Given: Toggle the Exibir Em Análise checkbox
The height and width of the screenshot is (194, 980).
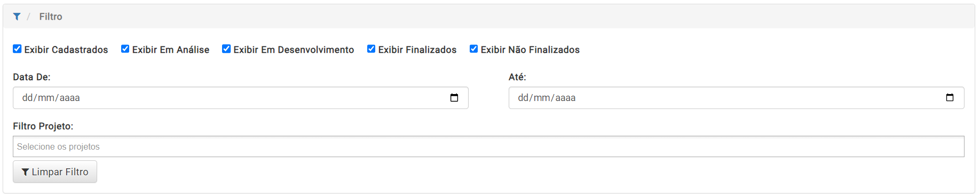Looking at the screenshot, I should 125,49.
